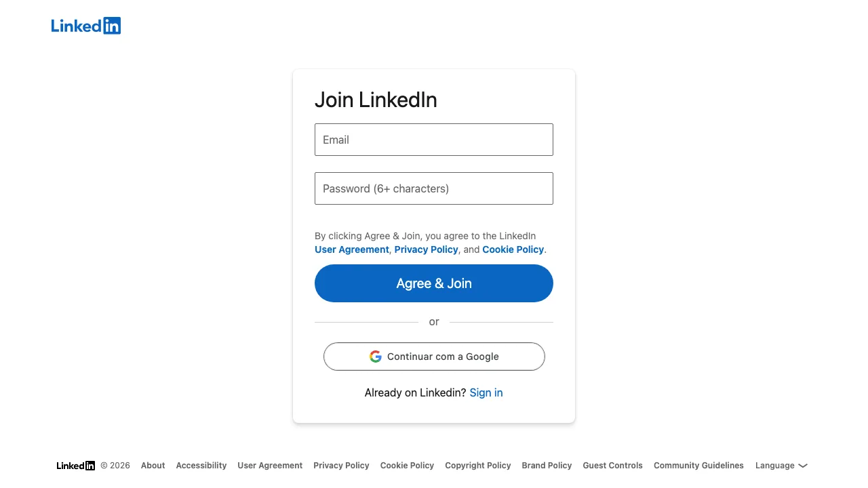Open Guest Controls in the footer

pos(613,466)
